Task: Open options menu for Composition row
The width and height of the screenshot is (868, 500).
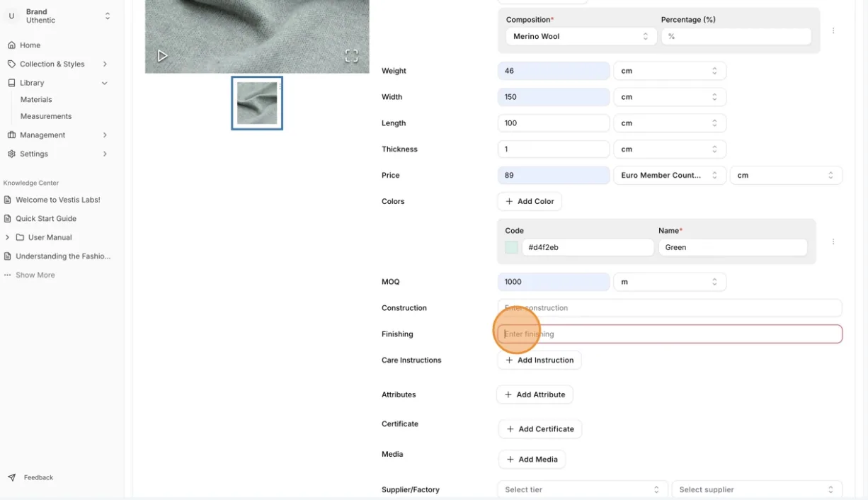Action: (x=833, y=30)
